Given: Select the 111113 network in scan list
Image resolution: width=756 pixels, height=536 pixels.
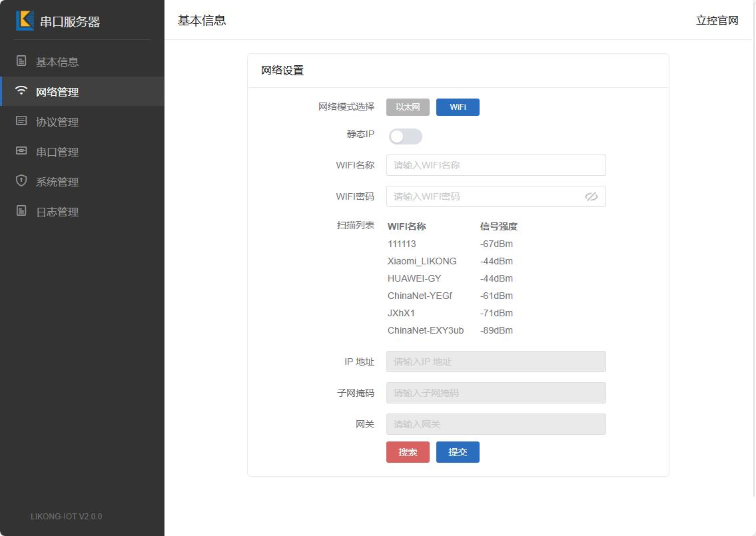Looking at the screenshot, I should tap(402, 244).
